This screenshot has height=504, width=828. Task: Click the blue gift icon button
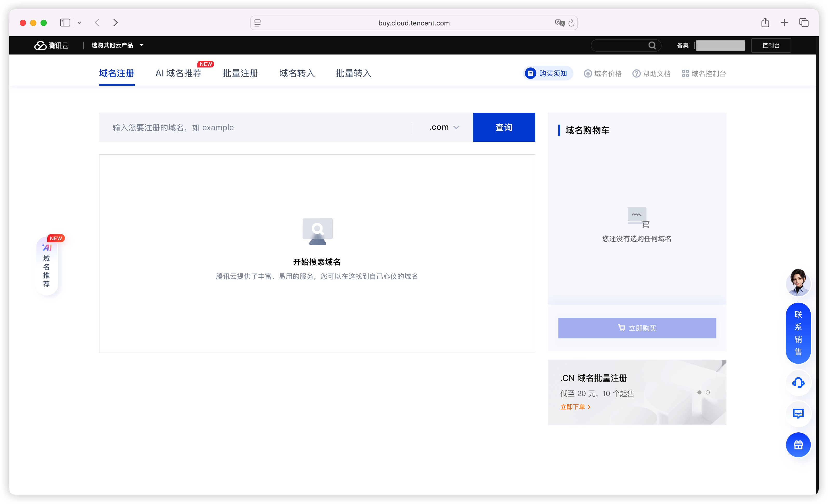[798, 445]
